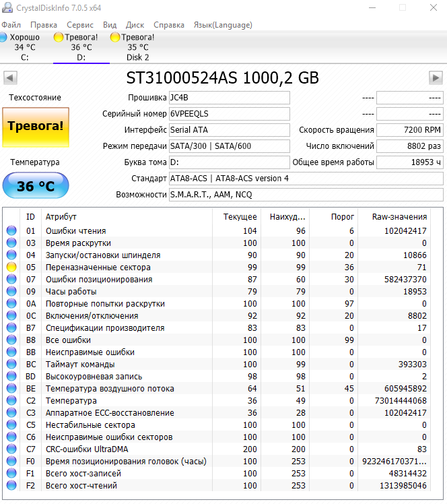The height and width of the screenshot is (504, 447).
Task: Click disk model title ST31000524AS 1000,2 GB
Action: click(223, 78)
